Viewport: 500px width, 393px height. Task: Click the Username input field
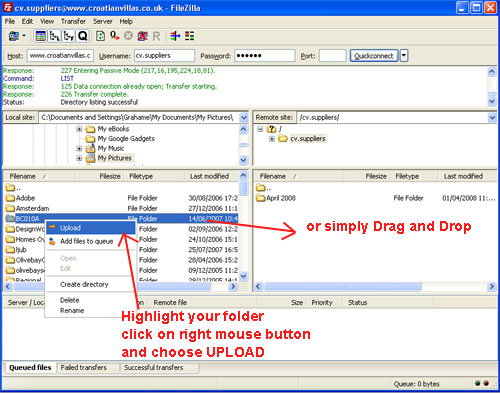pos(164,56)
